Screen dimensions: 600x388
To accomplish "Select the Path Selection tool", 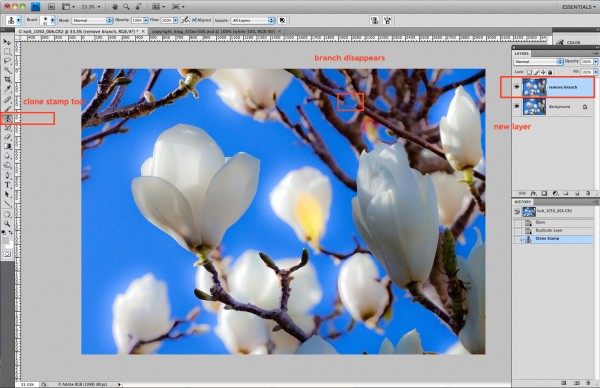I will pos(7,194).
